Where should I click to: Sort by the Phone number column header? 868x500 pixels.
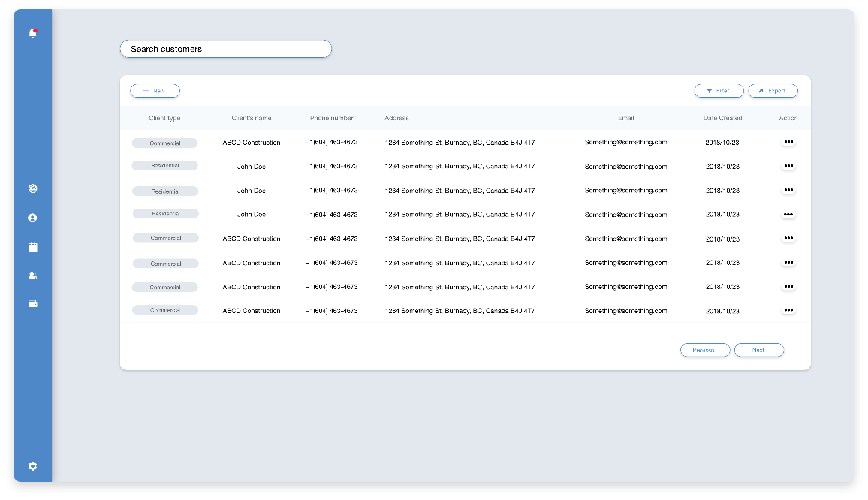point(332,118)
